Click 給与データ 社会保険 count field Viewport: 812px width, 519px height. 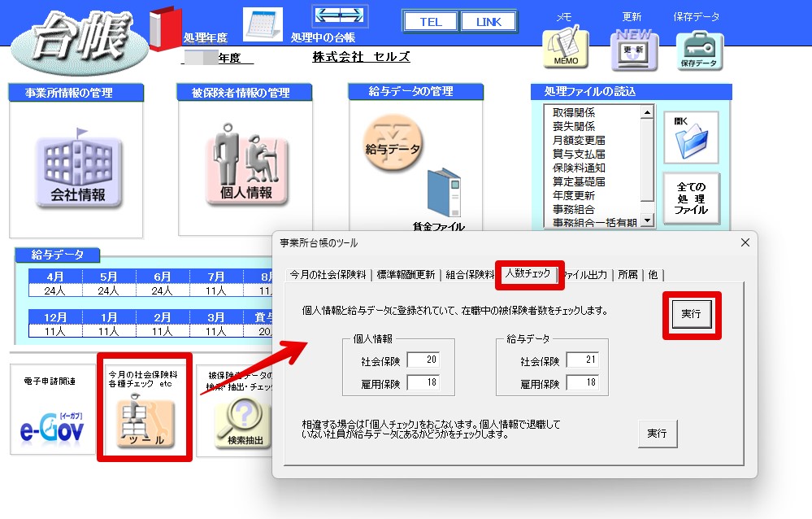coord(582,360)
